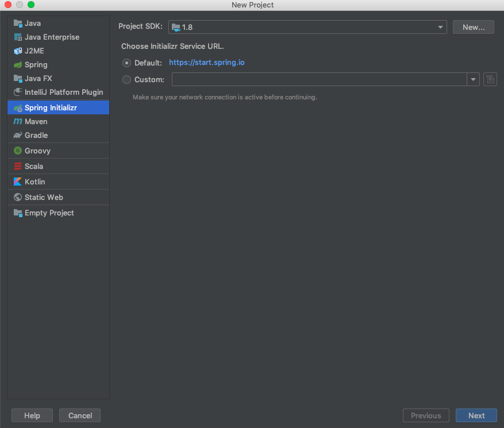Viewport: 504px width, 428px height.
Task: Click the J2ME icon
Action: pyautogui.click(x=18, y=51)
